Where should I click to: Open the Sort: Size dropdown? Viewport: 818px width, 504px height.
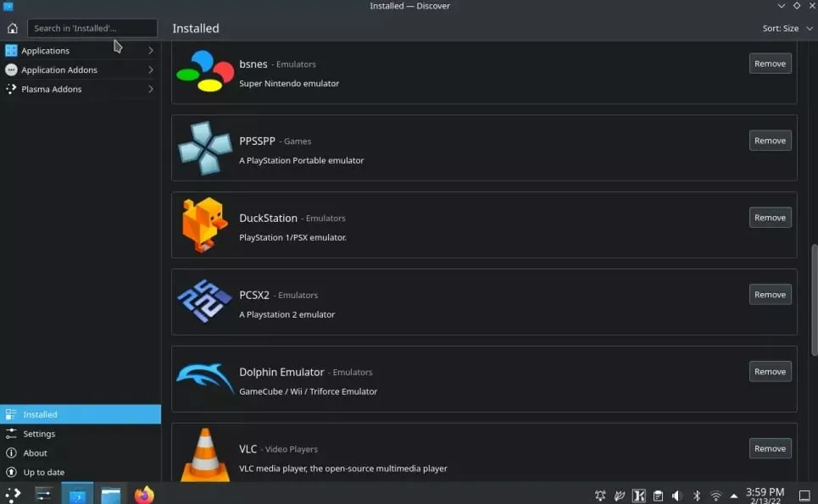point(787,28)
